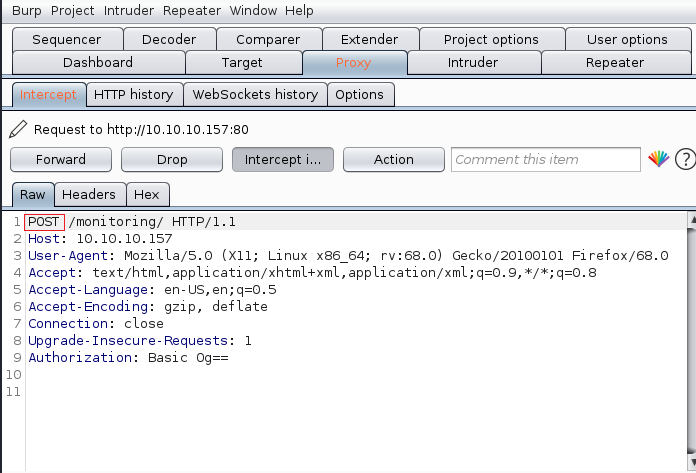The width and height of the screenshot is (696, 473).
Task: Open the Decoder tab
Action: [x=169, y=39]
